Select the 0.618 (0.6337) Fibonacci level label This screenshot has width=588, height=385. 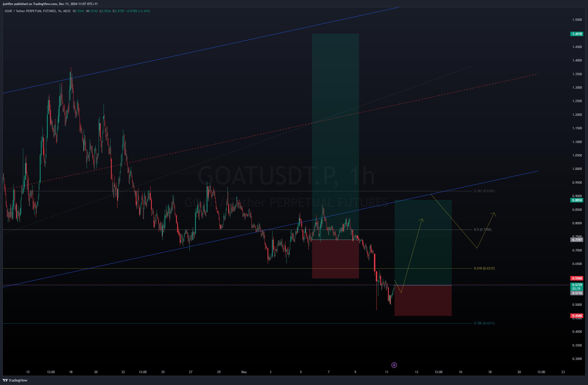coord(484,268)
